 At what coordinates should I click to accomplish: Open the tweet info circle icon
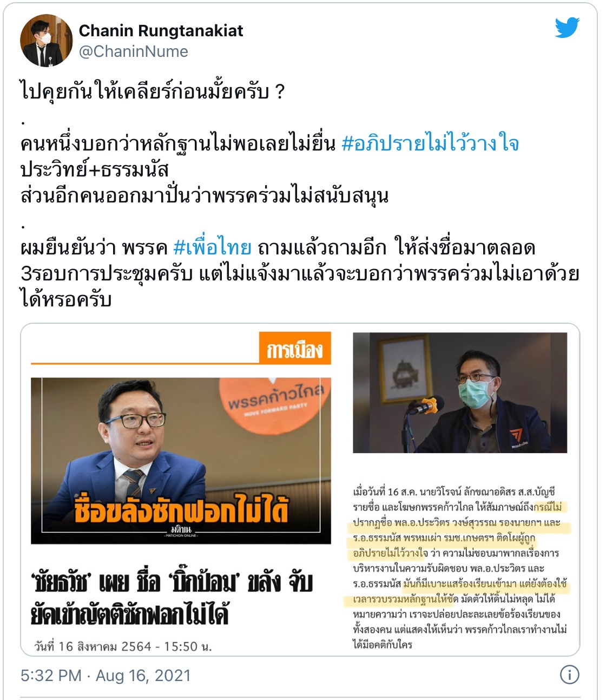[x=569, y=675]
